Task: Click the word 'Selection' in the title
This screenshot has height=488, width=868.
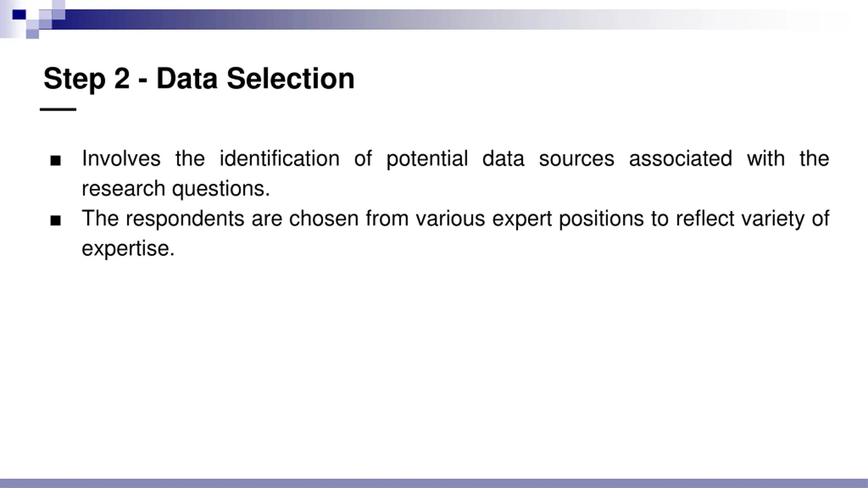Action: (291, 78)
